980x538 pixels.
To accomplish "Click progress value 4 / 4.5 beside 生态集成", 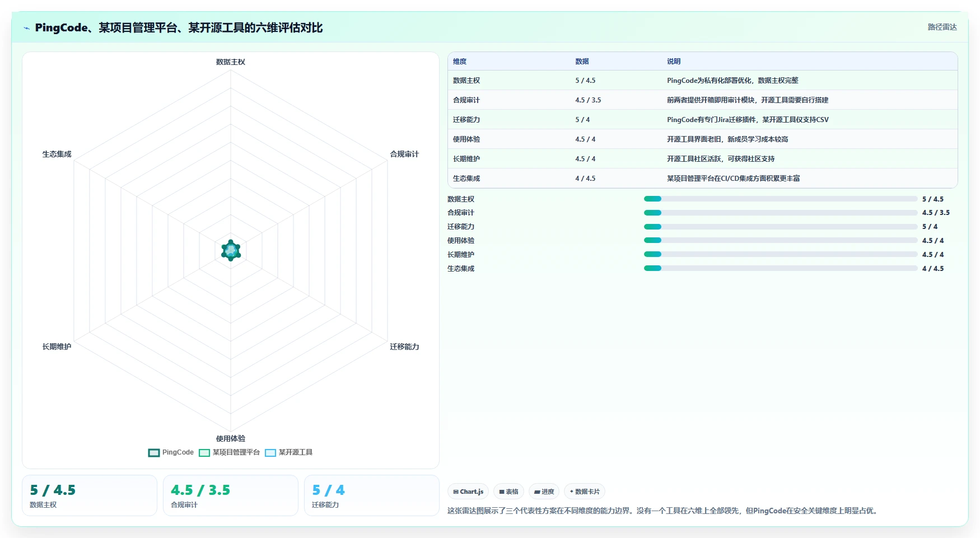I will 933,269.
